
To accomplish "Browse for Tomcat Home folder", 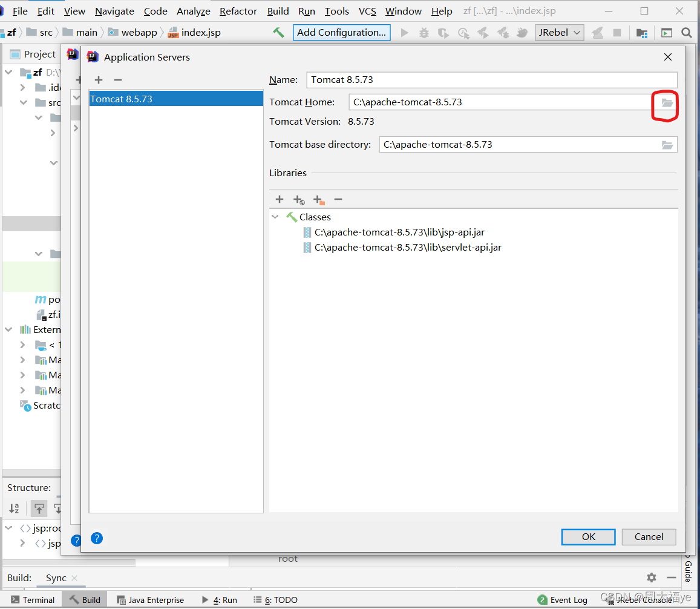I will 667,103.
